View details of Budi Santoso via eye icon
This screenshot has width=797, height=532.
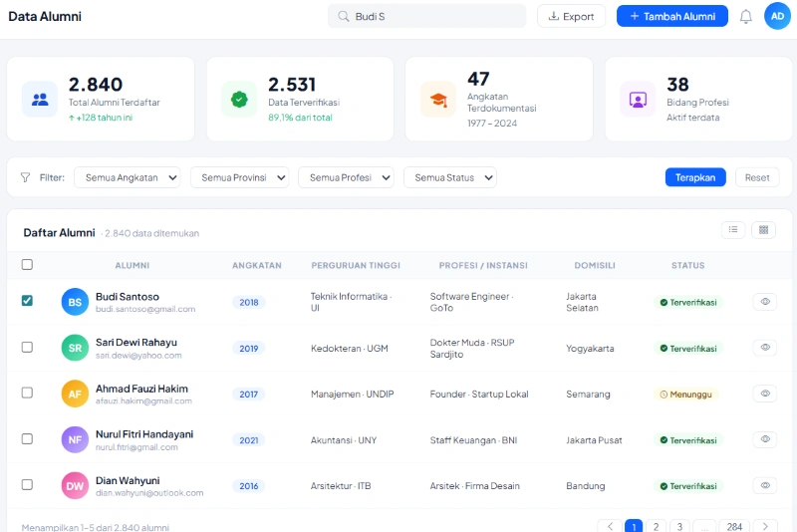[x=764, y=302]
